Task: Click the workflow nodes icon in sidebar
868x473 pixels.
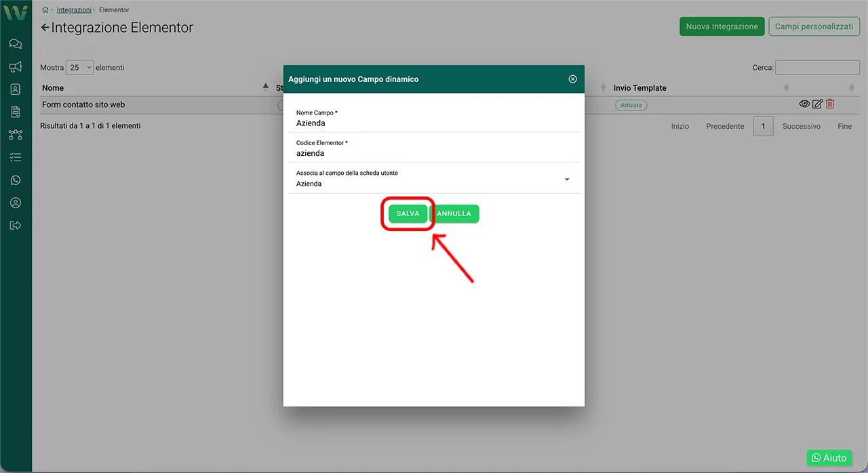Action: point(16,135)
